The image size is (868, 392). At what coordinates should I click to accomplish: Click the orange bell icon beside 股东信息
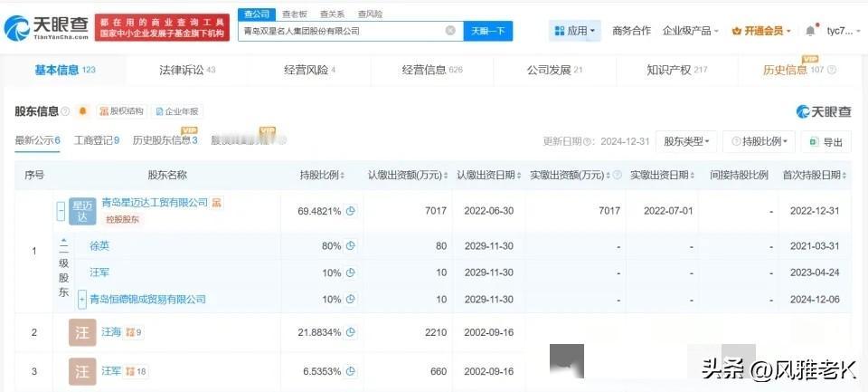(82, 111)
